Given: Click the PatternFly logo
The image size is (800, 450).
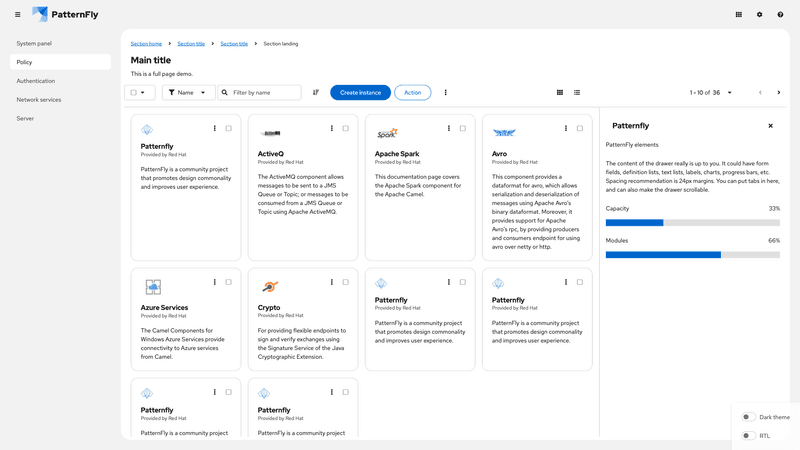Looking at the screenshot, I should coord(65,14).
